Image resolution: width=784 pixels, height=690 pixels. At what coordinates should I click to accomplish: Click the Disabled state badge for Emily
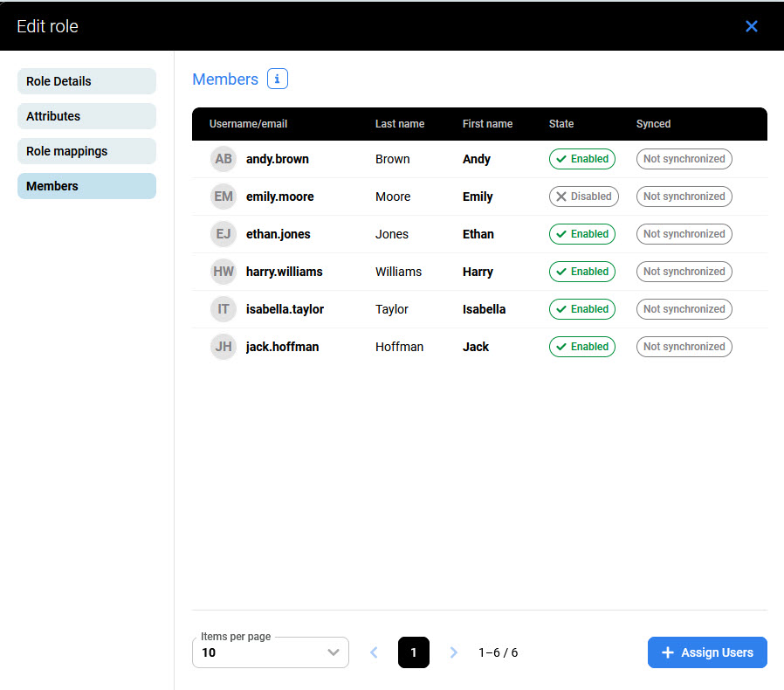(x=583, y=197)
